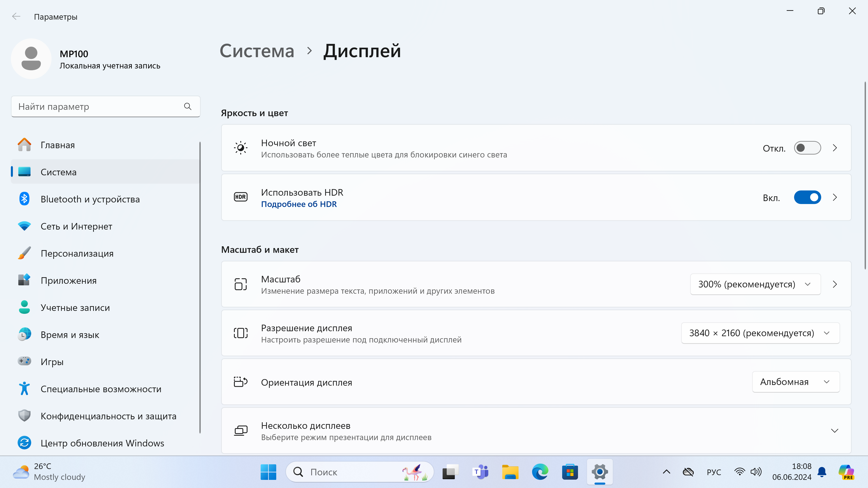Click the Специальные возможности accessibility icon
This screenshot has width=868, height=488.
24,389
